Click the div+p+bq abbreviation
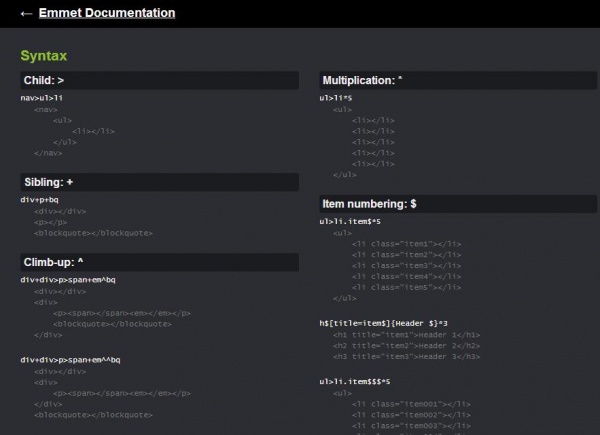 pos(39,200)
